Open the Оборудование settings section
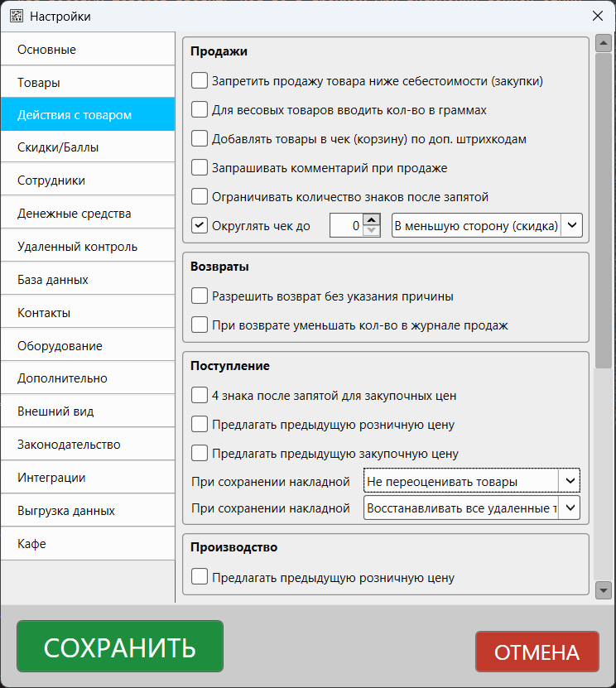The width and height of the screenshot is (616, 688). (88, 346)
